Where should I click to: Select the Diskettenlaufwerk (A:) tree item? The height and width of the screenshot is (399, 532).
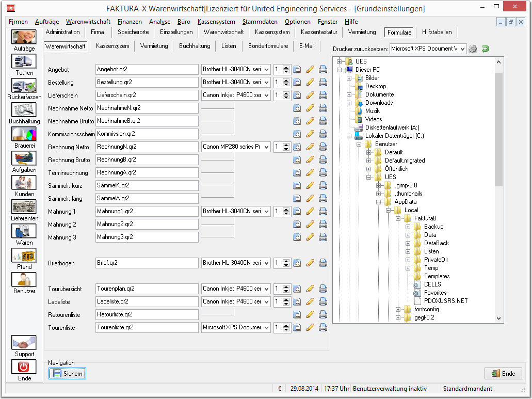tap(392, 127)
